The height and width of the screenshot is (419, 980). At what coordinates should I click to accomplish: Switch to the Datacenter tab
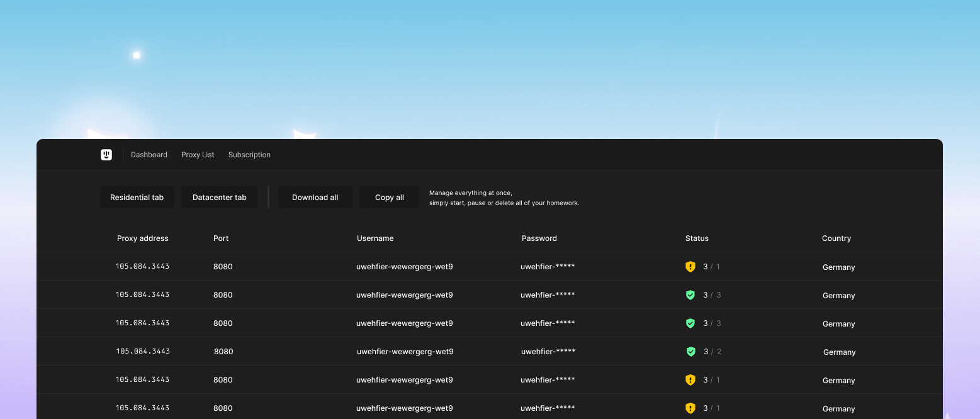click(x=219, y=197)
